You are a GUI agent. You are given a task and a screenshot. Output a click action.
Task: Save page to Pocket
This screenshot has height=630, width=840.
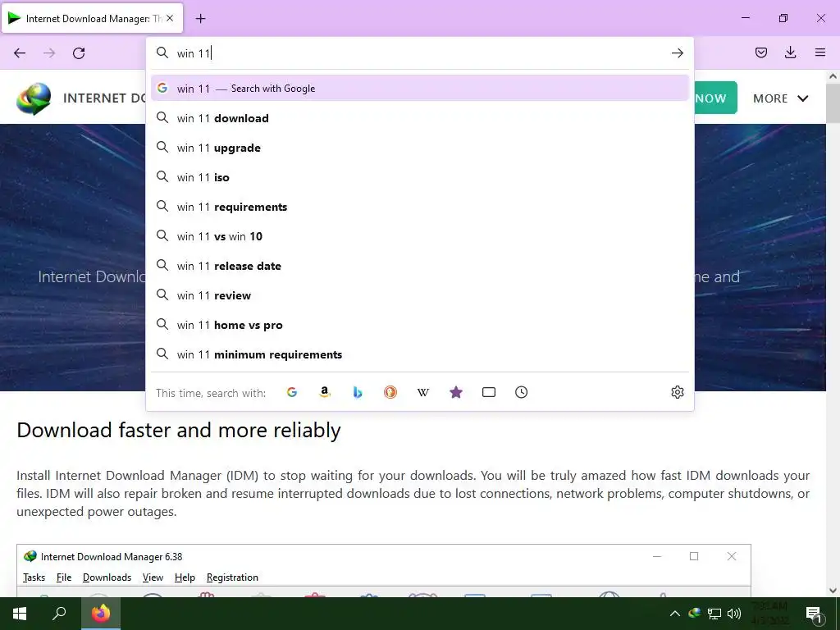pyautogui.click(x=760, y=52)
